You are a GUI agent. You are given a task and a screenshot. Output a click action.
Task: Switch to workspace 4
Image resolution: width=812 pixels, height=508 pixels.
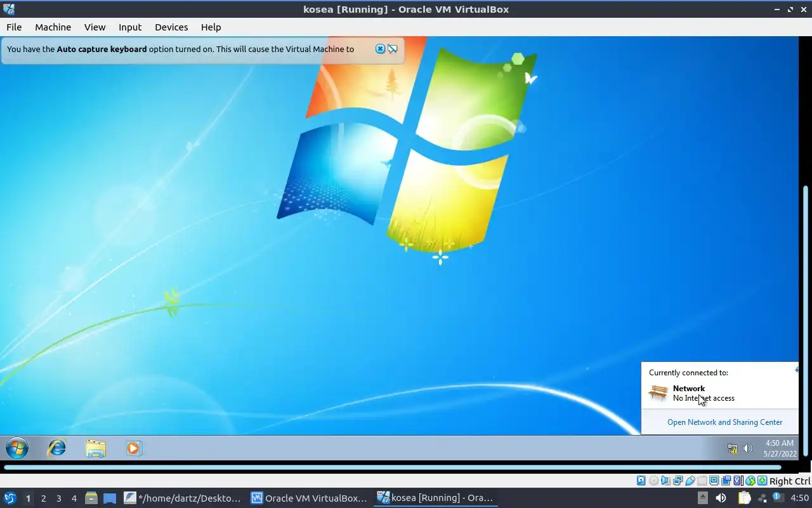coord(74,498)
